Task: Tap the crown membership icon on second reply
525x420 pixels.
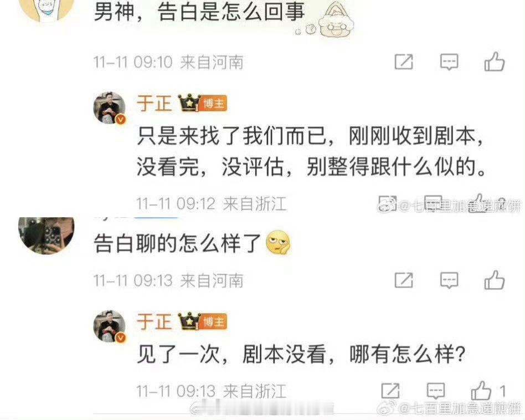Action: point(189,321)
